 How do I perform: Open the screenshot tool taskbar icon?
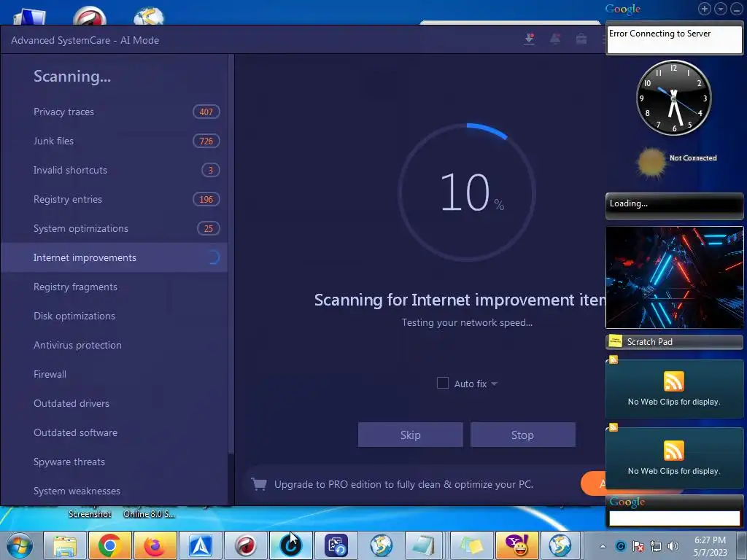pos(336,545)
